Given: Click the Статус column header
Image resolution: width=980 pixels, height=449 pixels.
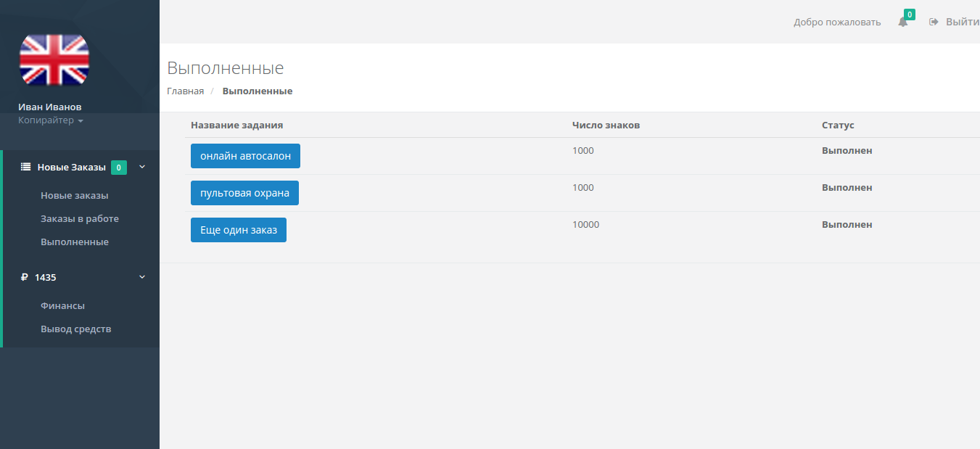Looking at the screenshot, I should pos(838,125).
